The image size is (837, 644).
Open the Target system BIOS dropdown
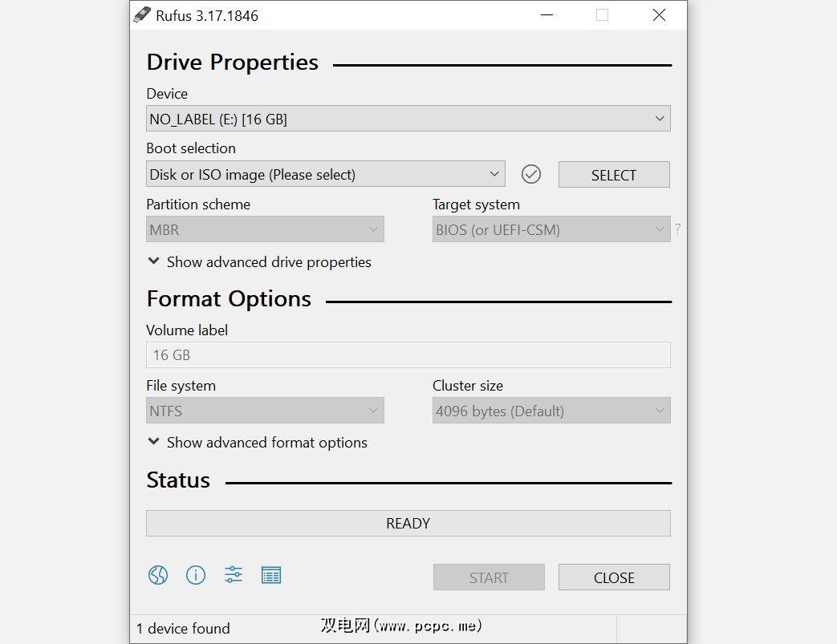click(x=551, y=229)
